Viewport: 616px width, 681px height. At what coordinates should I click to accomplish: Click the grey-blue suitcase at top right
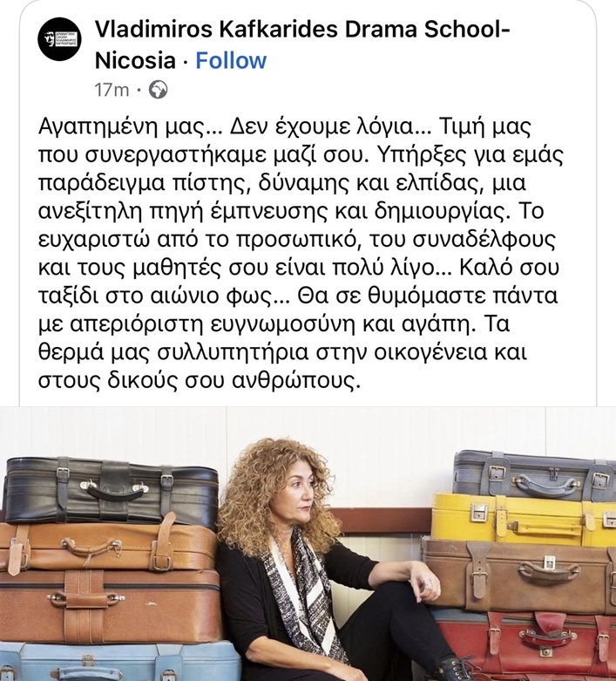coord(535,475)
